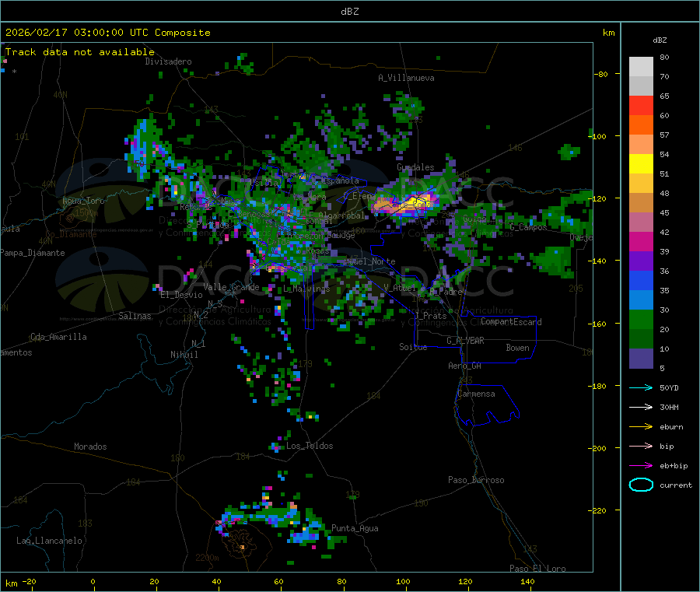Viewport: 700px width, 592px height.
Task: Select the dark orange 57-60 dBZ band
Action: coord(641,125)
